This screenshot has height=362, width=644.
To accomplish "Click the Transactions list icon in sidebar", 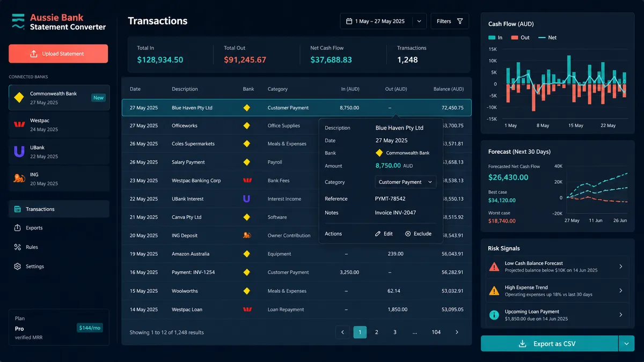I will coord(17,209).
